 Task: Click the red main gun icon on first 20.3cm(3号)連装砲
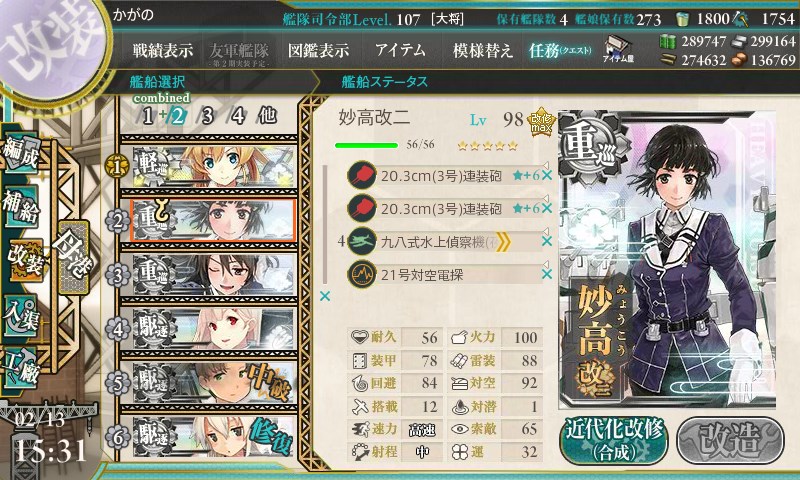tap(362, 175)
